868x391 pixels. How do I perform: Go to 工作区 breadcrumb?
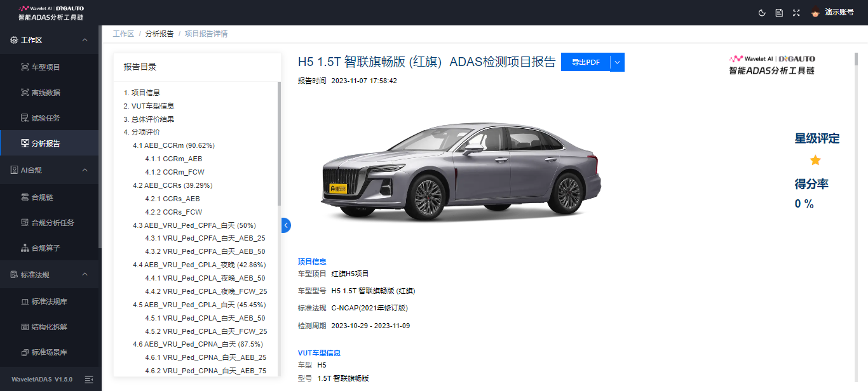click(x=123, y=34)
